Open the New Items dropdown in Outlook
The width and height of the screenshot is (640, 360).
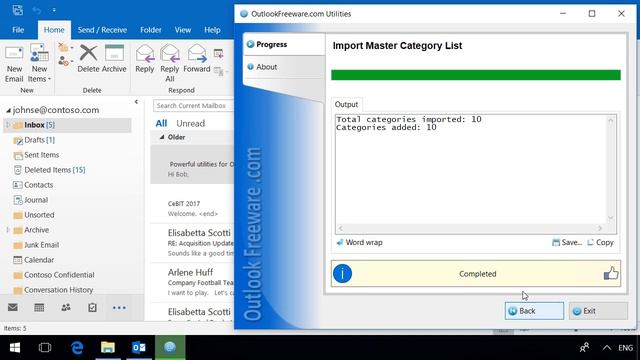(x=39, y=64)
